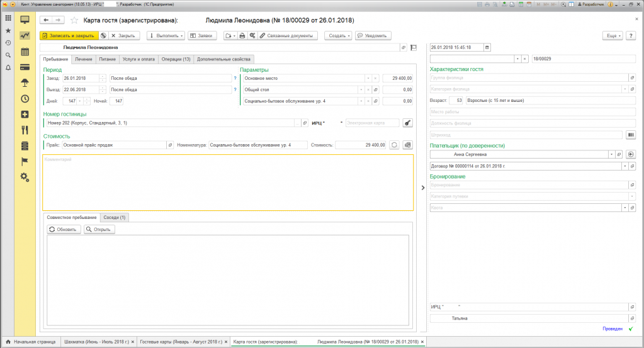This screenshot has width=644, height=348.
Task: Open the chart graph section in sidebar
Action: (x=25, y=36)
